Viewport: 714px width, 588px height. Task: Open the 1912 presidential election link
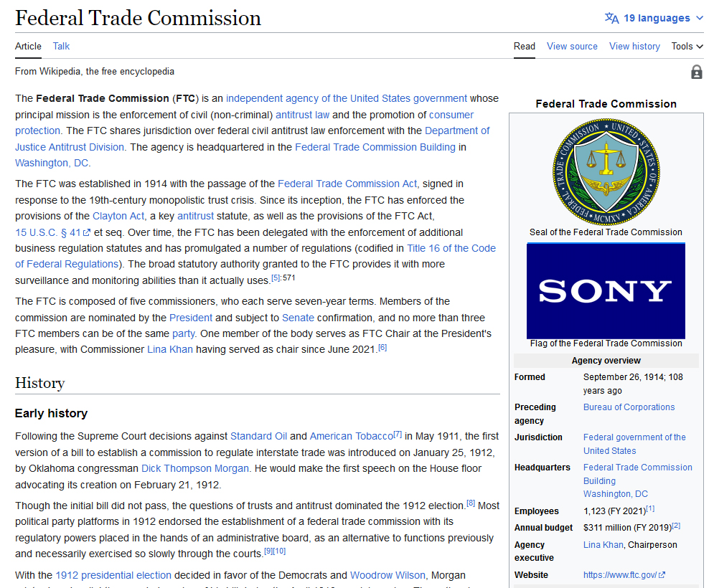pos(113,575)
